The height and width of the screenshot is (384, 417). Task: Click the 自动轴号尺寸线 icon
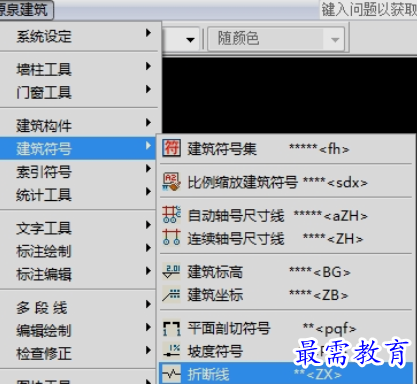tap(171, 214)
